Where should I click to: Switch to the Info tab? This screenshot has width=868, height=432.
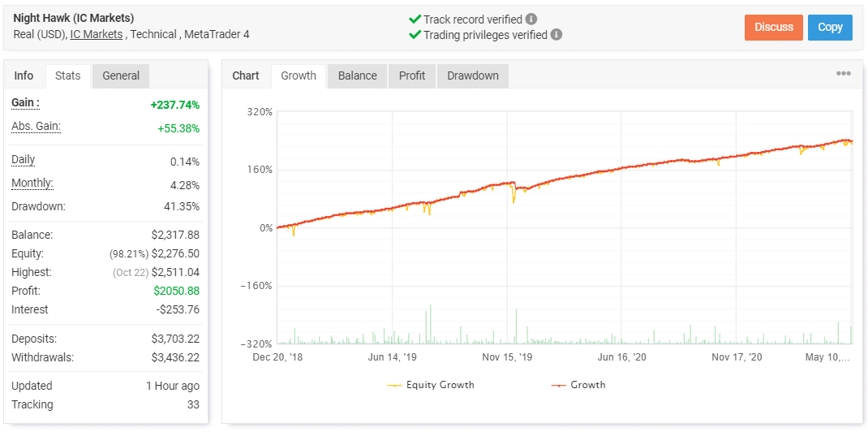pos(24,76)
